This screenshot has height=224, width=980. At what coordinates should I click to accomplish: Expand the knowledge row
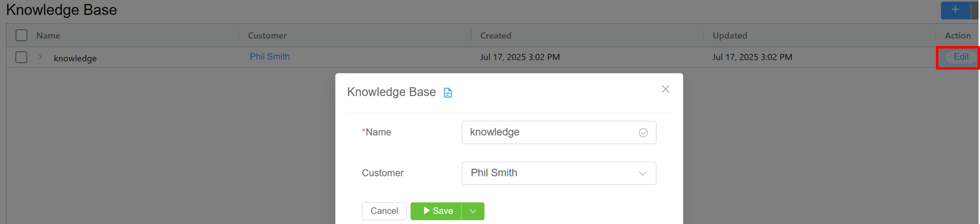(41, 57)
